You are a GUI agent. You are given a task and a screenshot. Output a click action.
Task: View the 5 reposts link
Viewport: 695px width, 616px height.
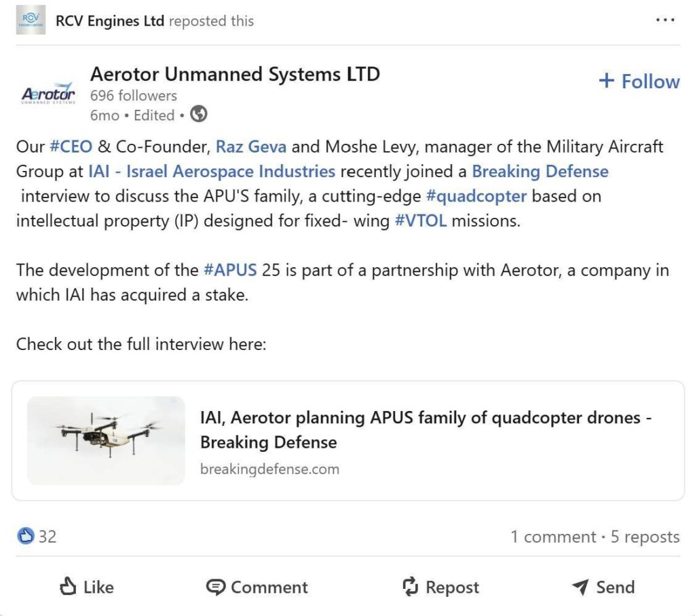645,537
